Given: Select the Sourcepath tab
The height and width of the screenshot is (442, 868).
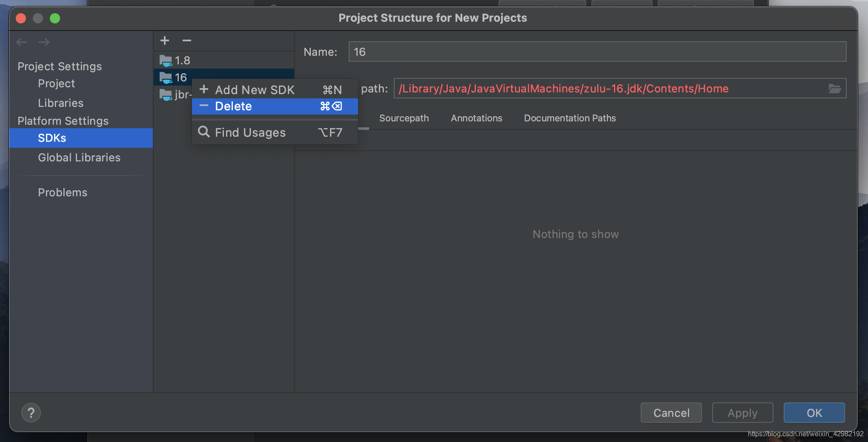Looking at the screenshot, I should click(x=404, y=118).
